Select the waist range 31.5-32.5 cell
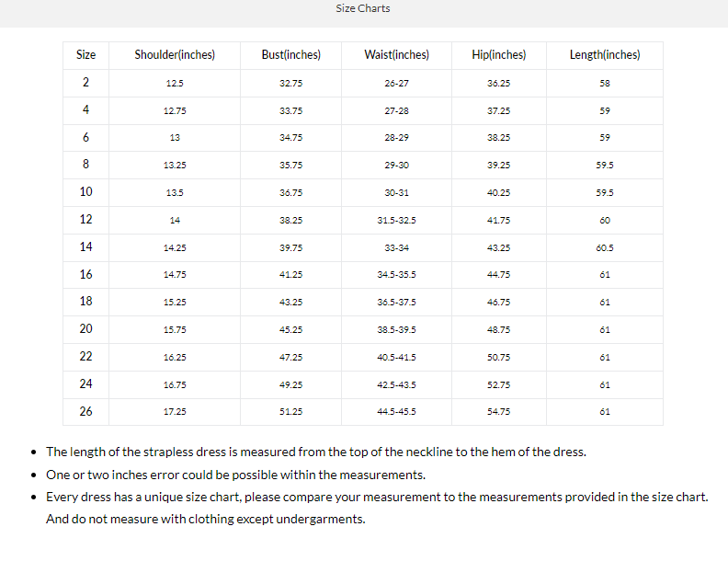Viewport: 728px width, 561px height. click(396, 221)
